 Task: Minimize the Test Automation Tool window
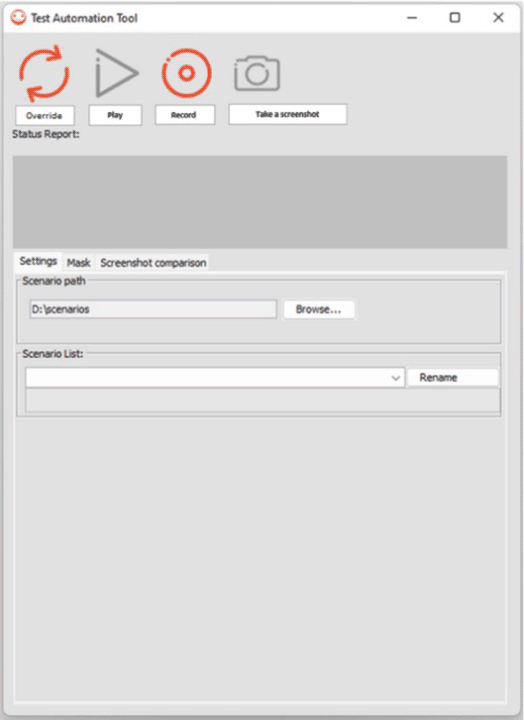[x=412, y=17]
